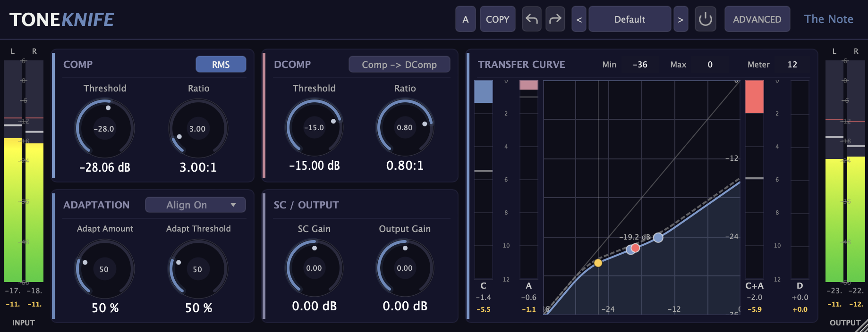Select the red node on transfer curve
This screenshot has width=868, height=332.
coord(636,248)
